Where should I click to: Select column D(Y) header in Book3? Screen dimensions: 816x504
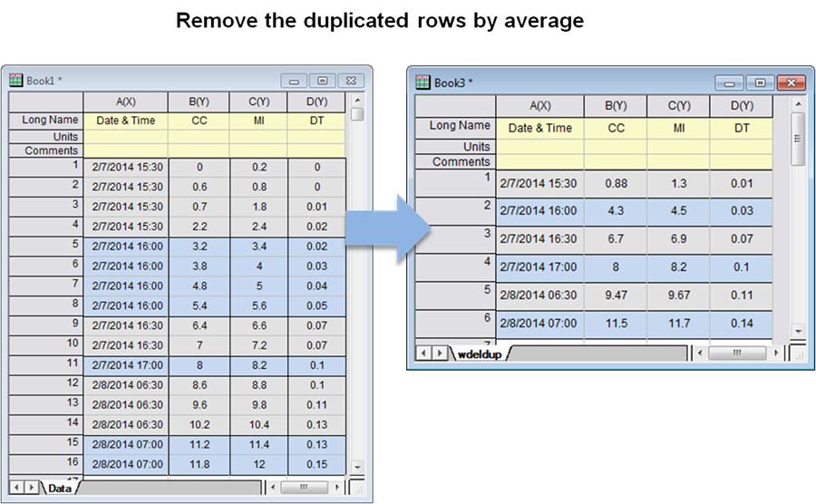tap(742, 106)
